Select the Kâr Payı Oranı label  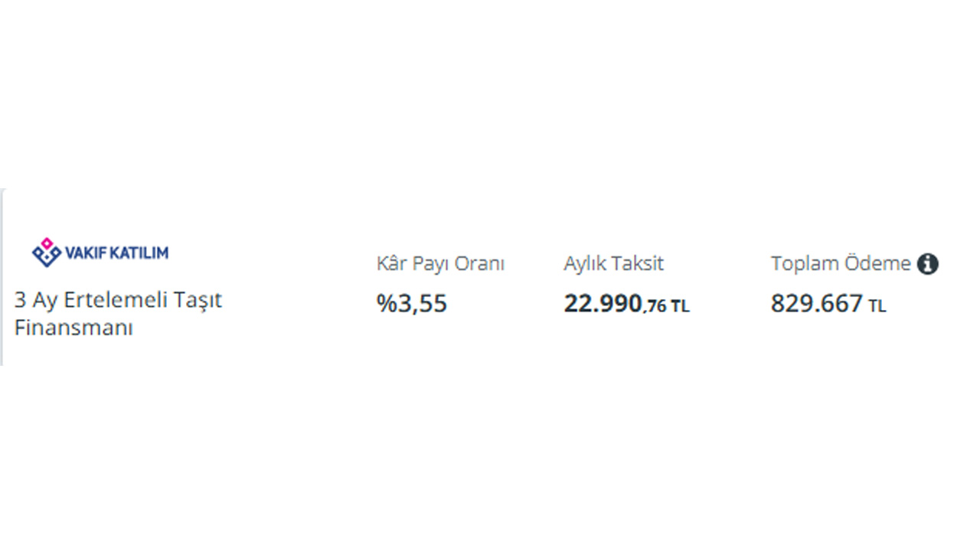(440, 264)
